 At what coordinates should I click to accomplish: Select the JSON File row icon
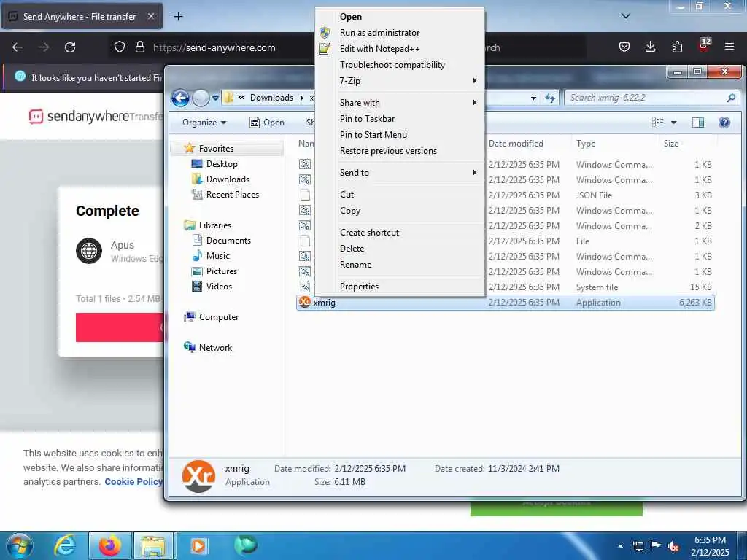305,195
